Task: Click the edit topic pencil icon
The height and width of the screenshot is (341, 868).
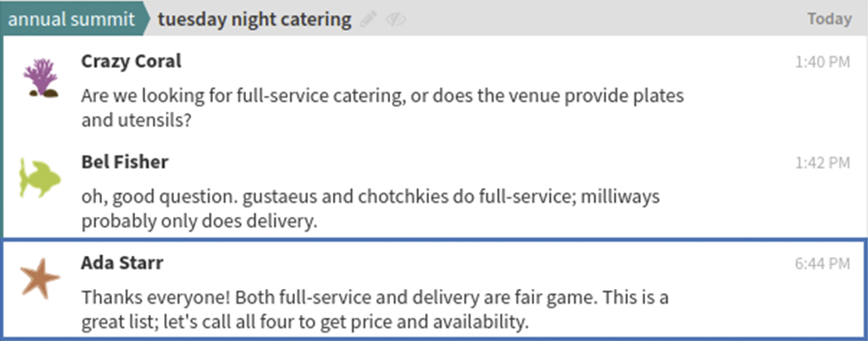Action: point(369,19)
